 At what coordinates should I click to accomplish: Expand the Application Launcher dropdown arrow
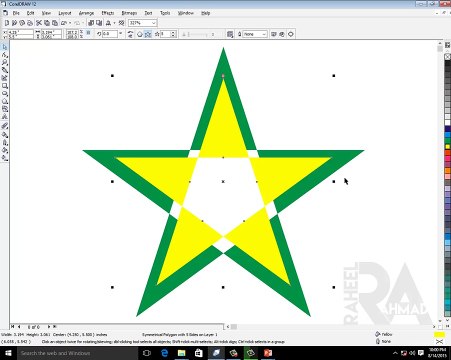114,23
